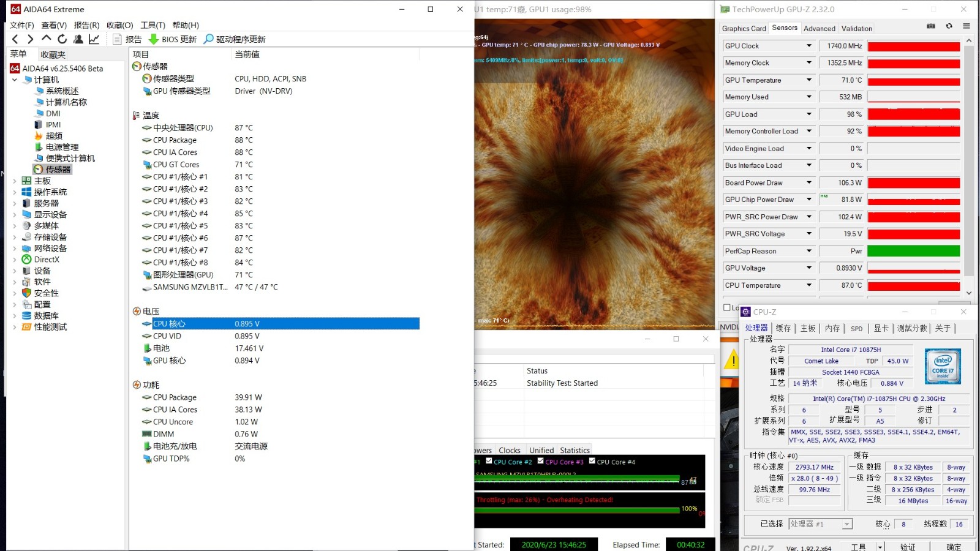Switch to GPU-Z Validation tab
Viewport: 980px width, 551px height.
857,29
